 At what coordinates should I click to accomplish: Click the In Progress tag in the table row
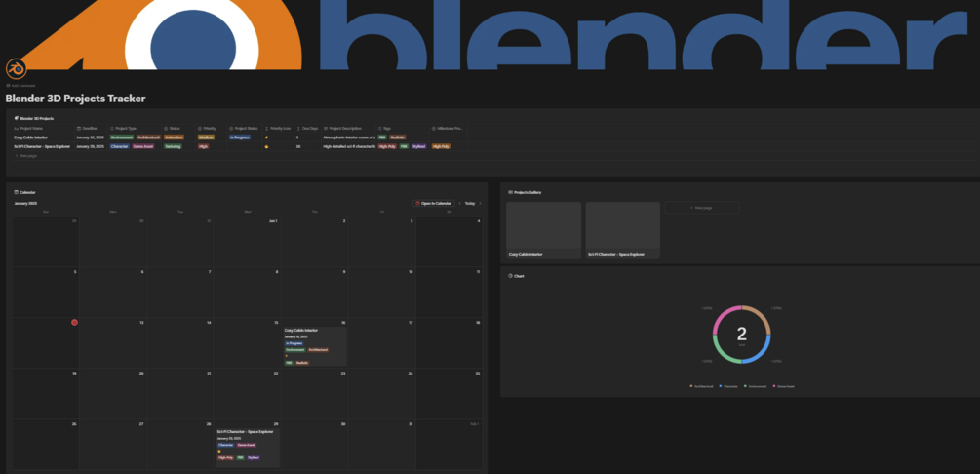point(240,137)
